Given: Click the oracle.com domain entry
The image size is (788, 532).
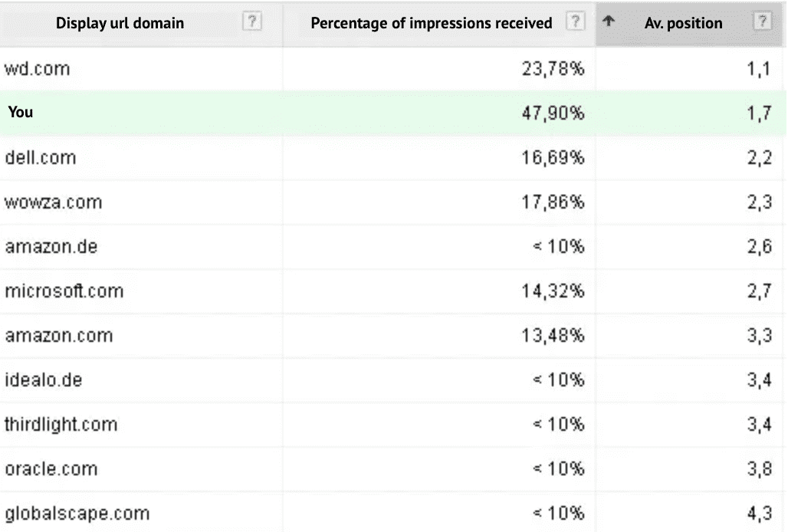Looking at the screenshot, I should coord(51,468).
